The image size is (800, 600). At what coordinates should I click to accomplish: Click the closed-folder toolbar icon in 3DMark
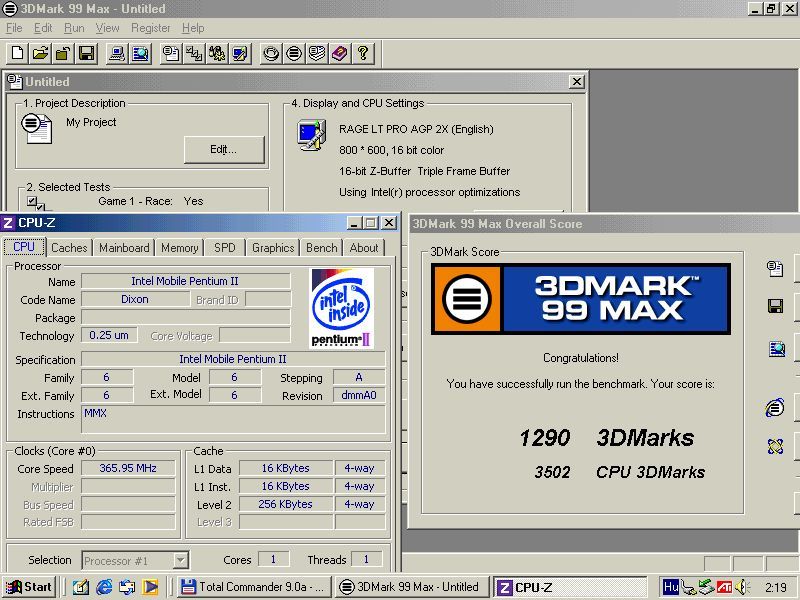coord(63,53)
